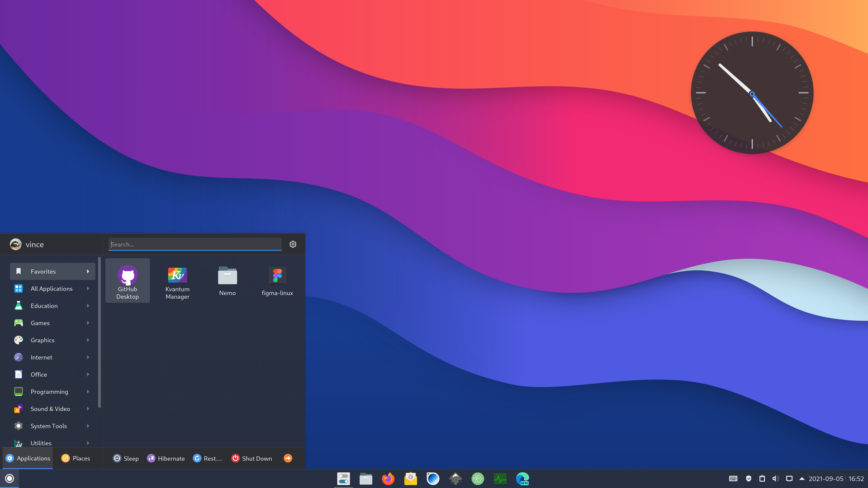Click the category list scrollbar
Image resolution: width=868 pixels, height=488 pixels.
99,332
